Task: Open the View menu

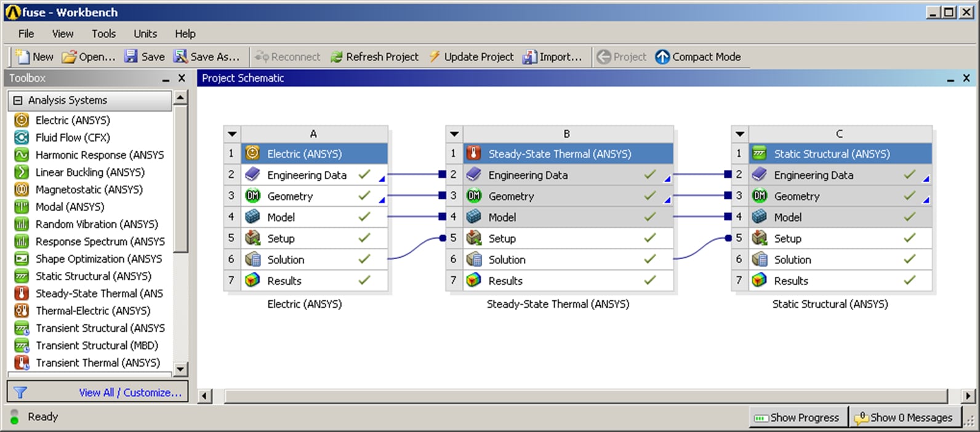Action: 62,34
